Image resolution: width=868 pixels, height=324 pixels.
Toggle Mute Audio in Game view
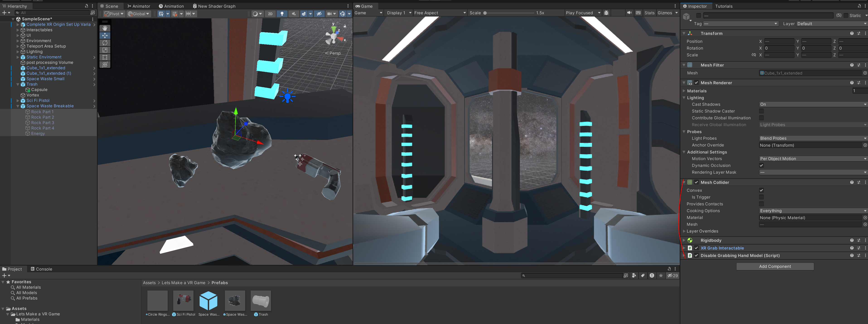pos(629,13)
